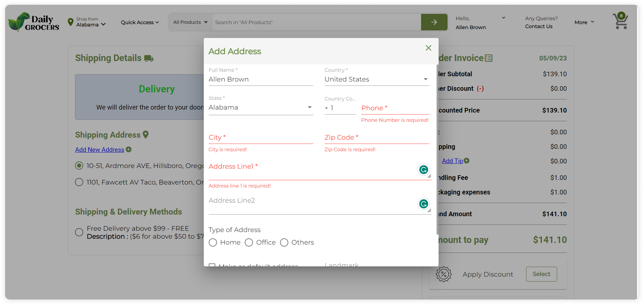This screenshot has height=305, width=644.
Task: Choose Others address type
Action: tap(284, 243)
